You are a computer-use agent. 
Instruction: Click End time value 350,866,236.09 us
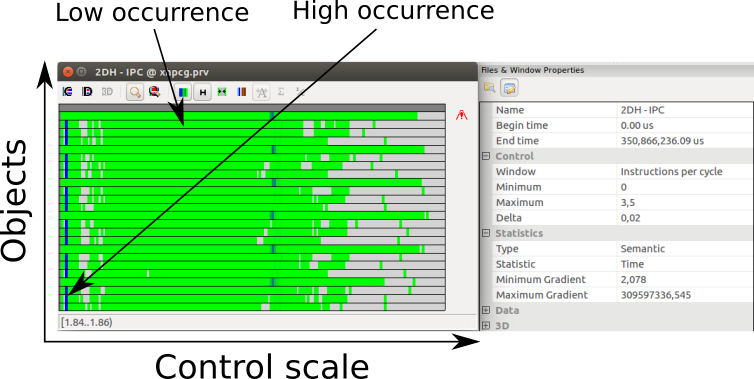tap(684, 141)
